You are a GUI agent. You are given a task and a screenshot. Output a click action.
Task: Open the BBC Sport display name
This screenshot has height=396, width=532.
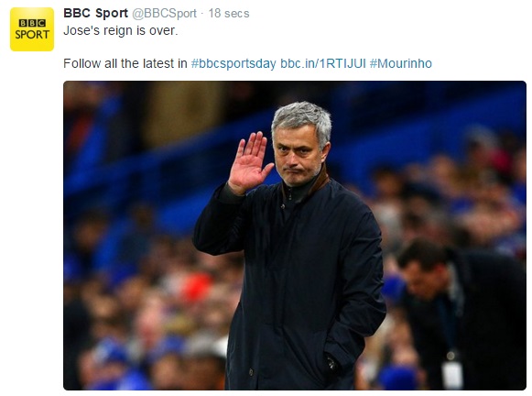pyautogui.click(x=95, y=13)
